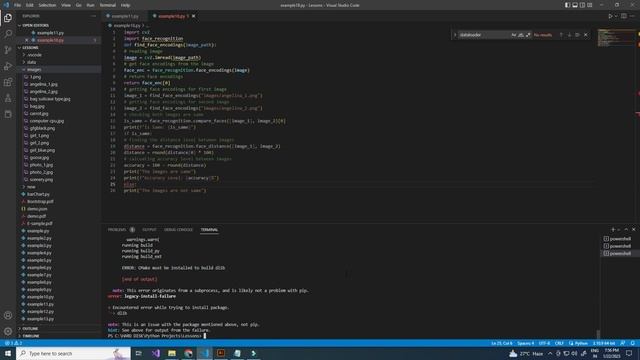Toggle primary side bar layout button
The height and width of the screenshot is (360, 640).
pos(567,5)
